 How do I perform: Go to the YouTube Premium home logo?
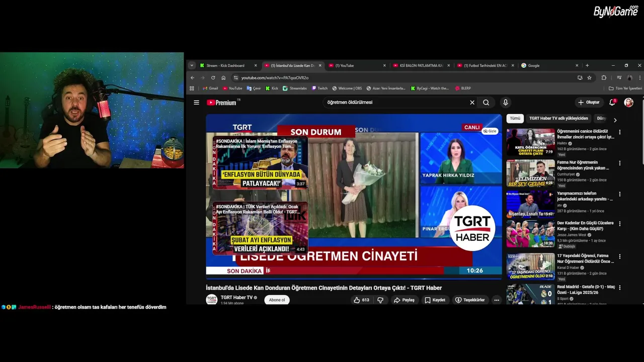(x=222, y=103)
